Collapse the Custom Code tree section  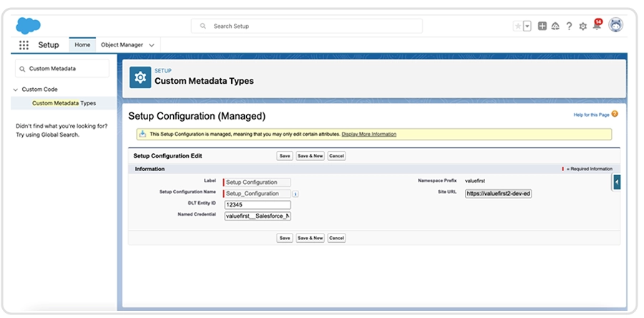pos(16,90)
